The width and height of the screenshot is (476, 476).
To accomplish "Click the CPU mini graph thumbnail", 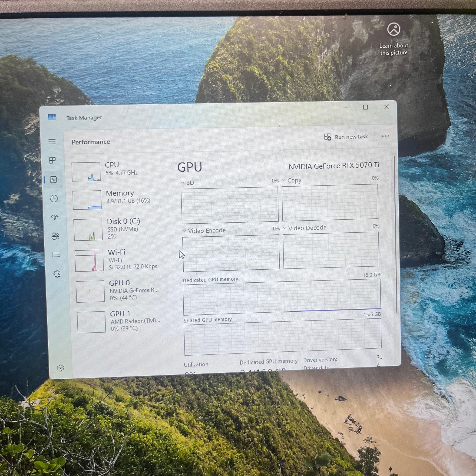I will 86,172.
